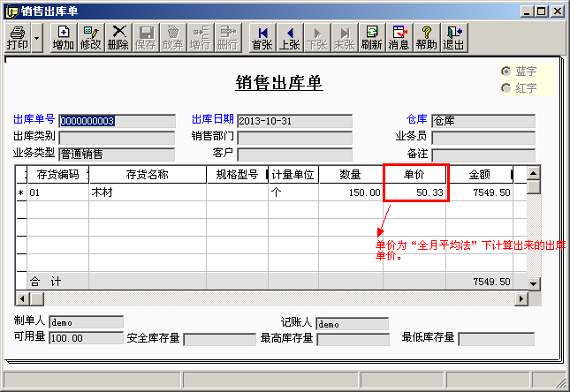Go to next record with 下张
Viewport: 570px width, 392px height.
(x=317, y=38)
